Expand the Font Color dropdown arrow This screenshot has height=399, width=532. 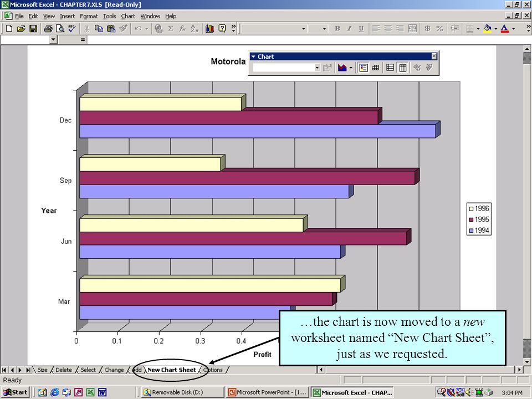(x=513, y=29)
